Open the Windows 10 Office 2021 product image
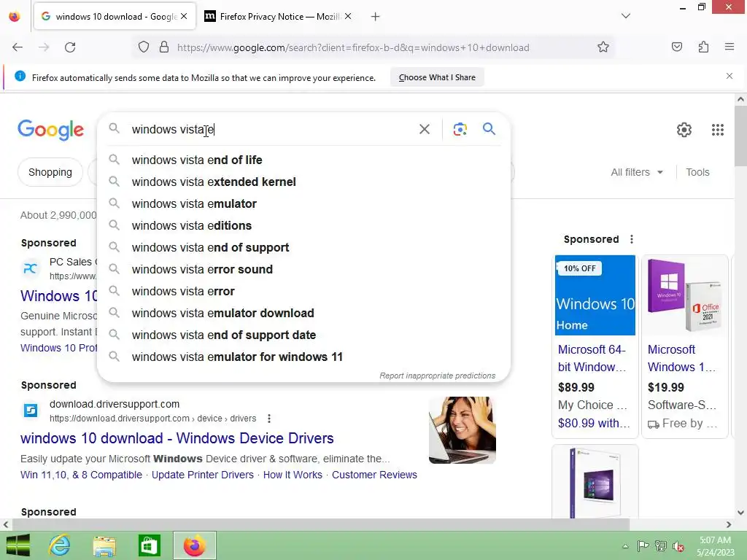 [x=684, y=295]
